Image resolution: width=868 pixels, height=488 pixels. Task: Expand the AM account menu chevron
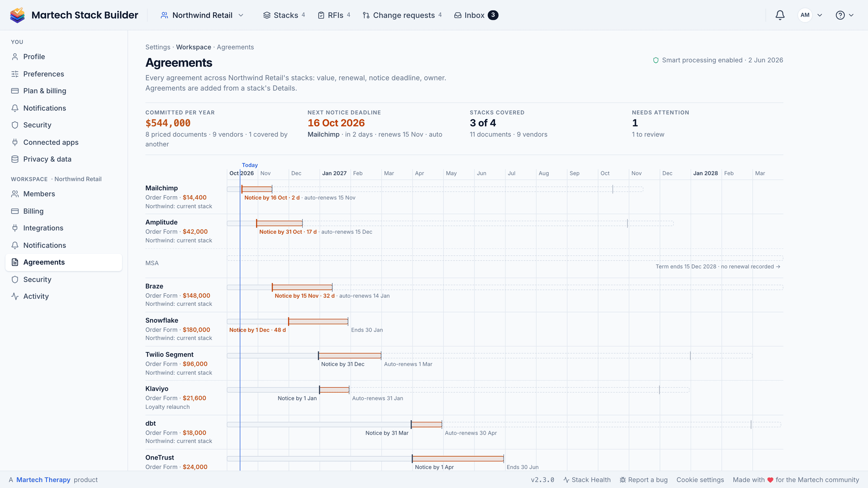pyautogui.click(x=820, y=15)
